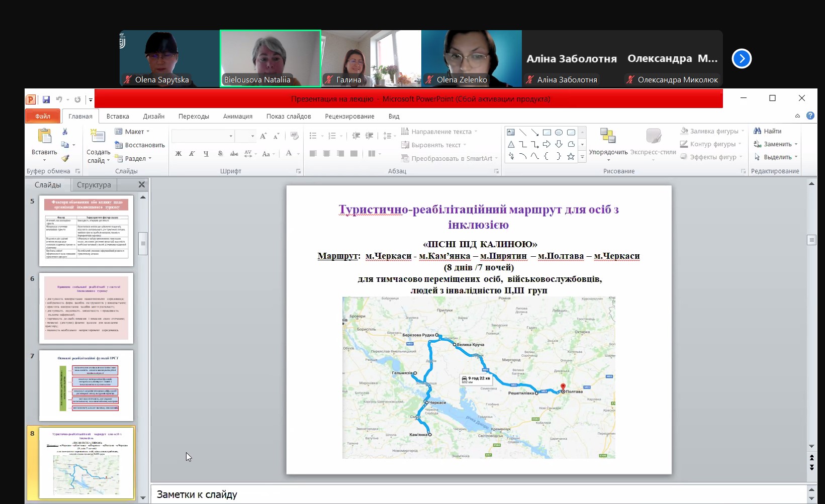Increase the list indent level
The image size is (825, 504).
point(369,136)
